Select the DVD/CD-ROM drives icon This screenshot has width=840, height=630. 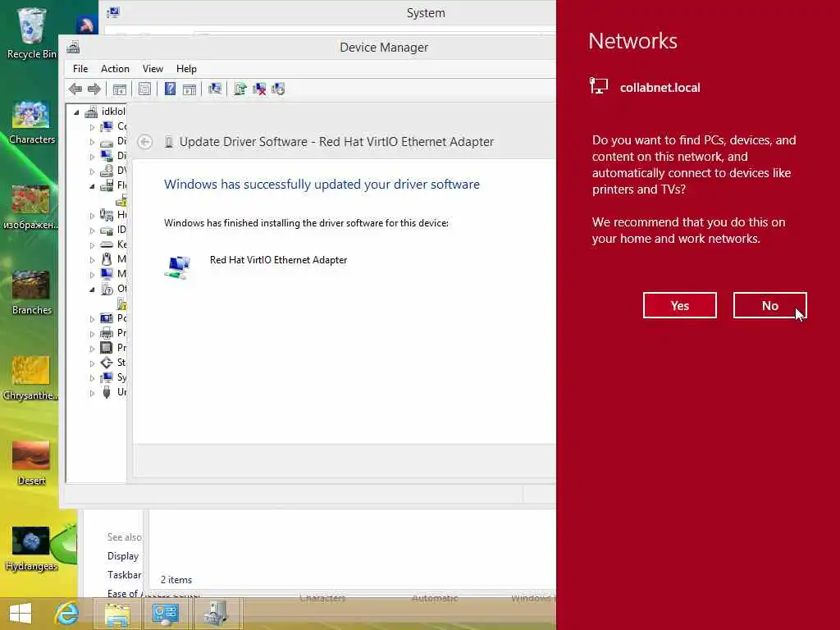(x=107, y=171)
